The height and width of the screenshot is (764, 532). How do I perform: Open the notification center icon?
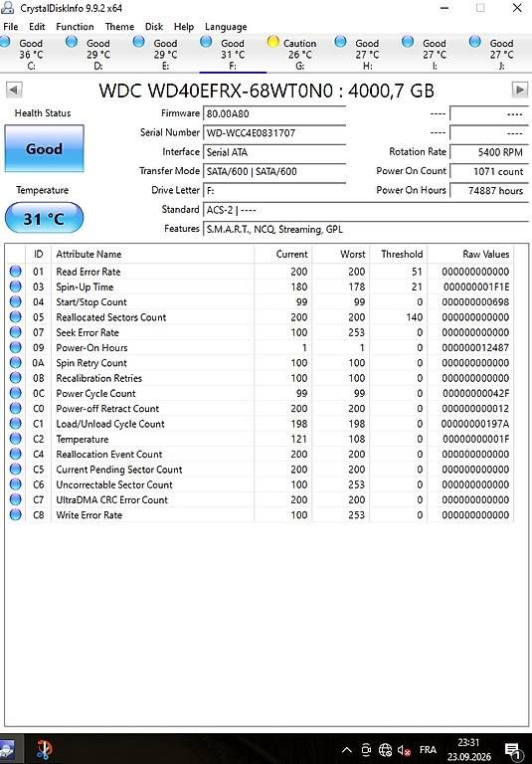[x=512, y=750]
